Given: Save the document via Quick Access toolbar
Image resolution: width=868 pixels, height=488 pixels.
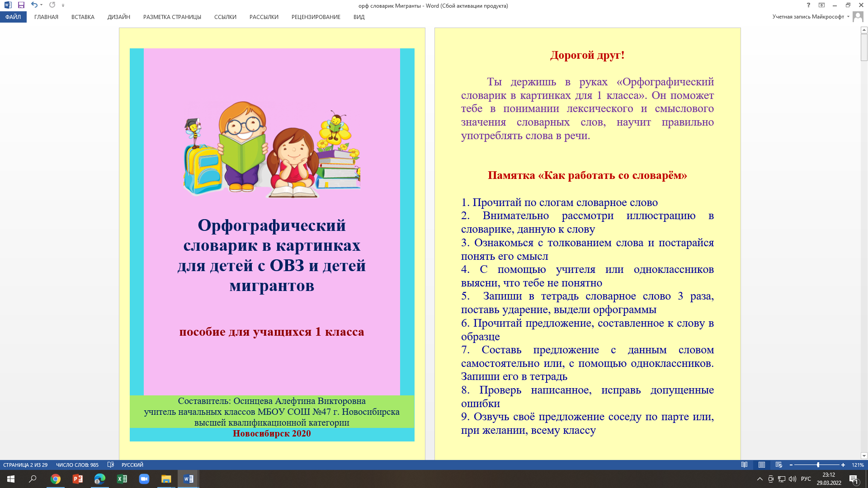Looking at the screenshot, I should coord(21,5).
